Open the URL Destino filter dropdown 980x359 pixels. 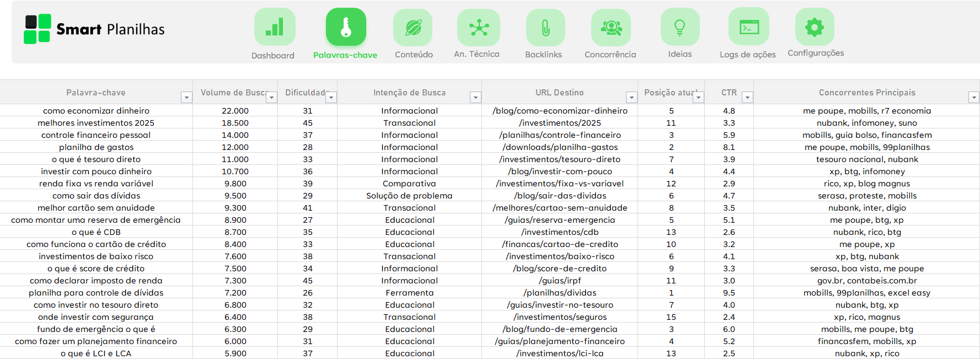point(631,98)
